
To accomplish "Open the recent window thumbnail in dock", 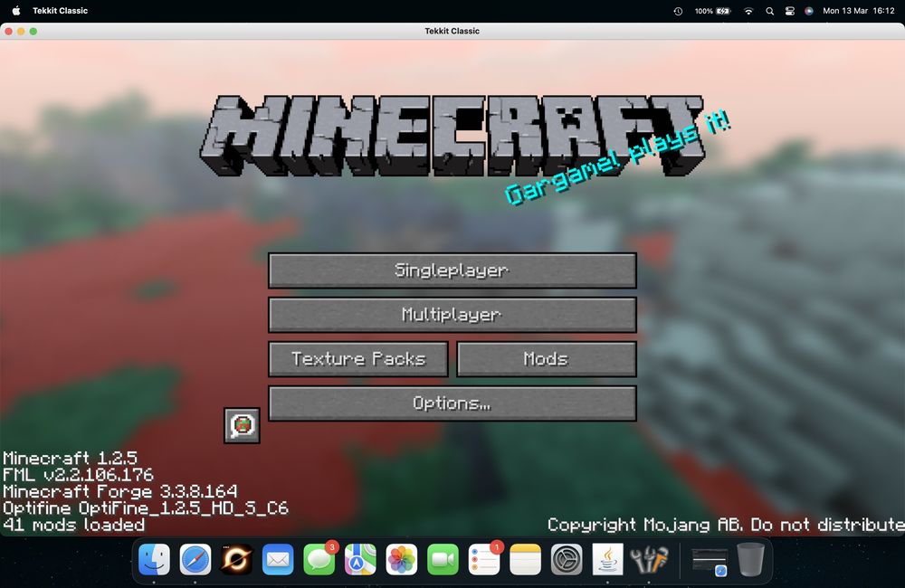I will click(x=710, y=562).
